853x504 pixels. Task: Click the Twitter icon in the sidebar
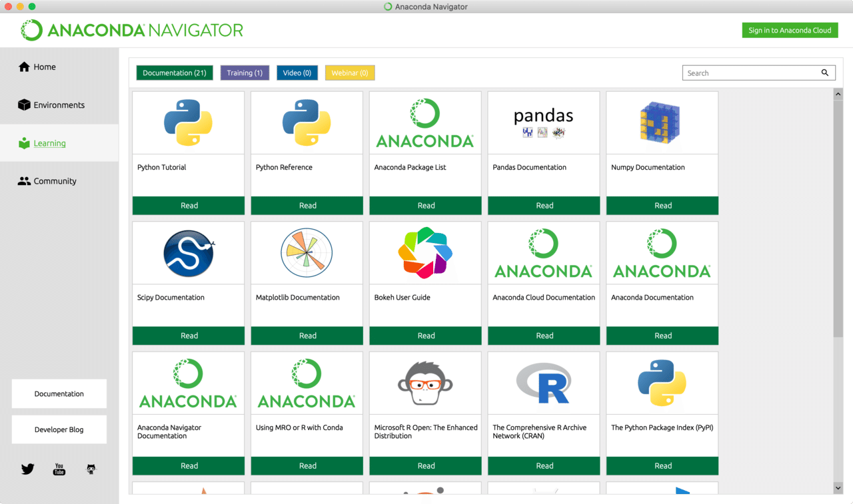tap(27, 469)
